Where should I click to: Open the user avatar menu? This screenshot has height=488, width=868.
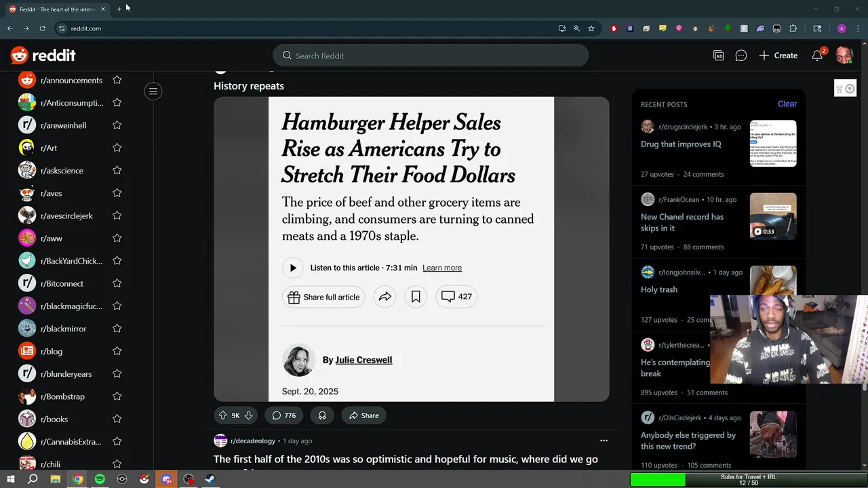point(844,56)
